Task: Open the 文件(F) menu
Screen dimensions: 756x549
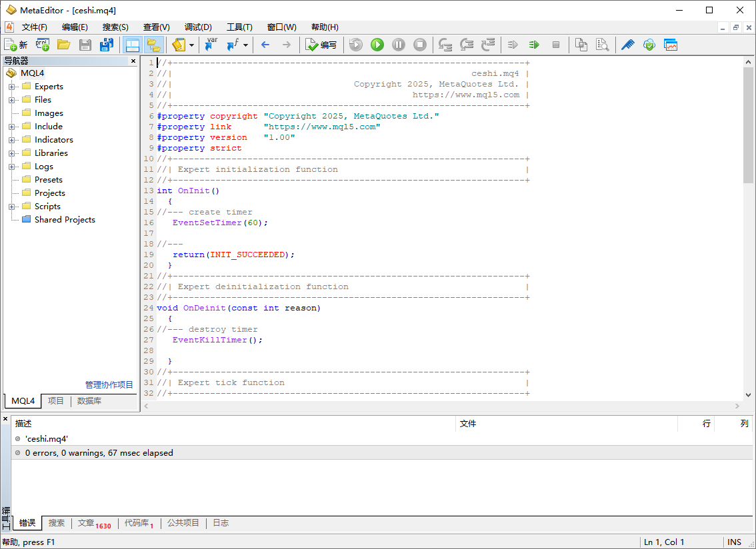Action: point(34,27)
